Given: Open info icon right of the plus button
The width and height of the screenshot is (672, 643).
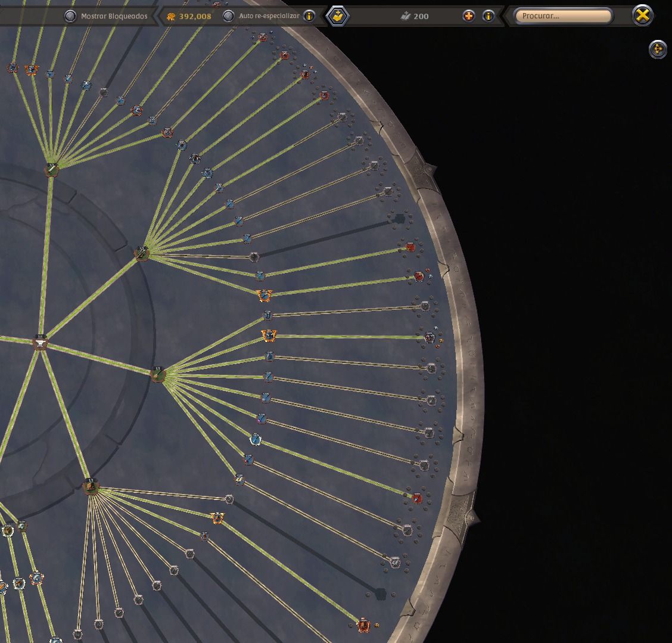Looking at the screenshot, I should (488, 16).
